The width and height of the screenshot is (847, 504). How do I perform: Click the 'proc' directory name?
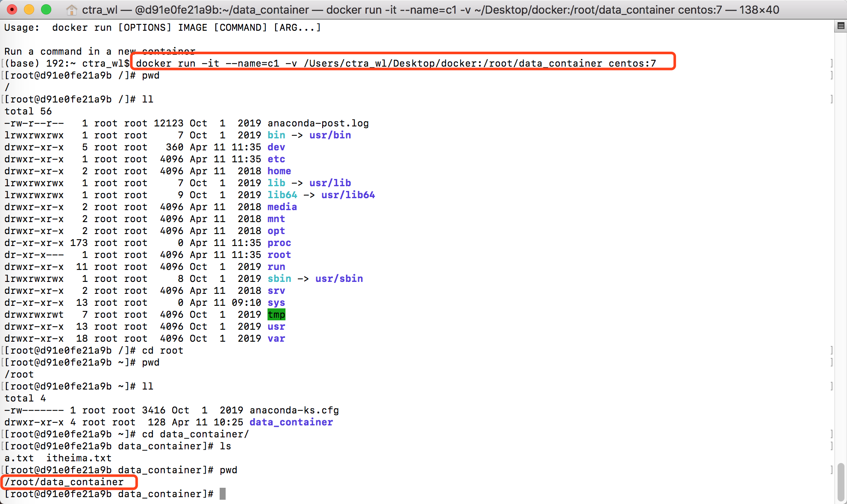(x=279, y=243)
